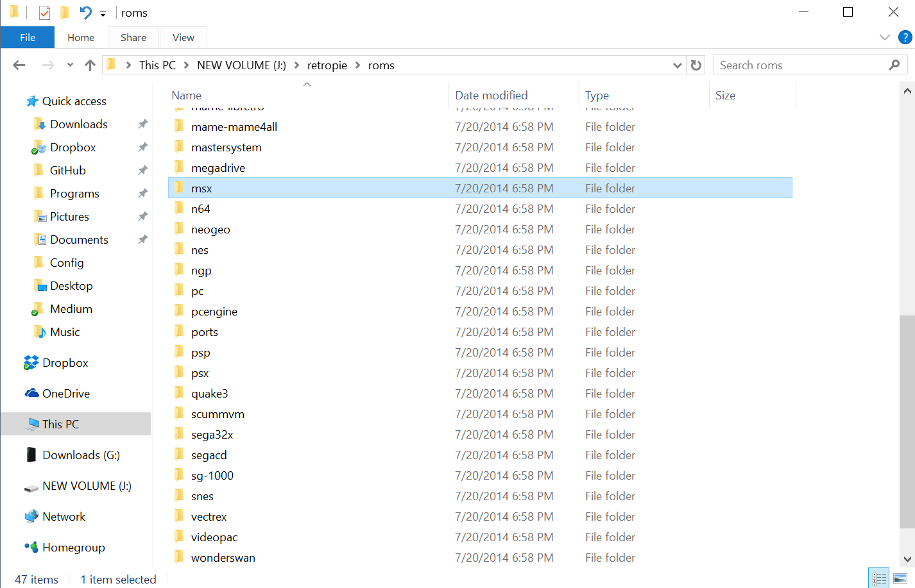Open the Recent locations dropdown arrow

(x=70, y=65)
